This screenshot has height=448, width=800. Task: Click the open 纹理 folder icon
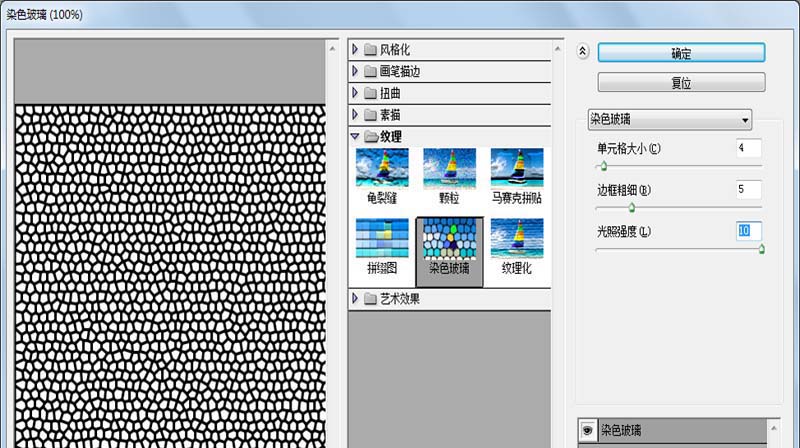point(371,136)
